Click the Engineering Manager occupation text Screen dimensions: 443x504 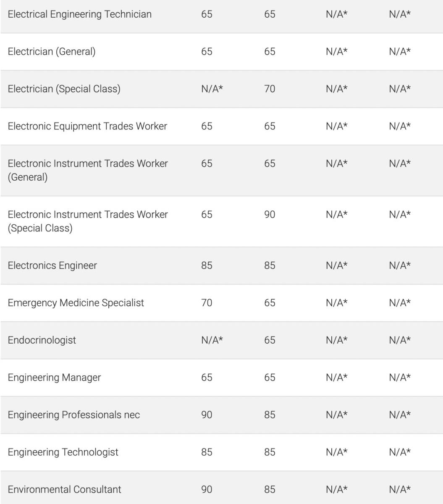coord(55,377)
